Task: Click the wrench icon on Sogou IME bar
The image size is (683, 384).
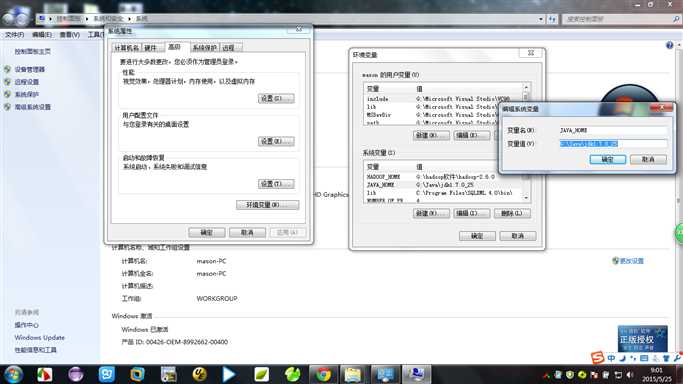Action: coord(677,358)
